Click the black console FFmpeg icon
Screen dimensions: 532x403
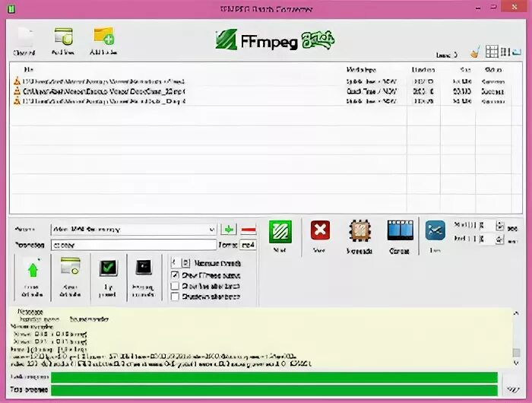[144, 268]
